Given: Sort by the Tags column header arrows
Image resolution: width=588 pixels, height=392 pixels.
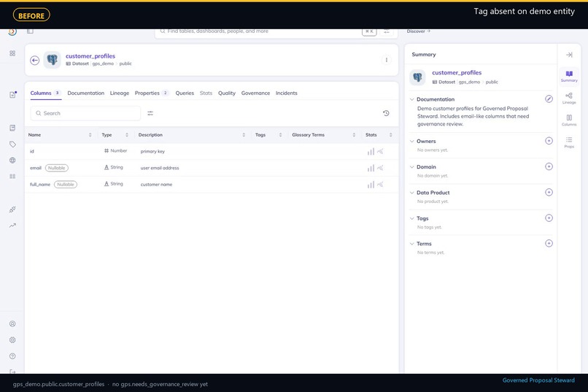Looking at the screenshot, I should coord(280,135).
